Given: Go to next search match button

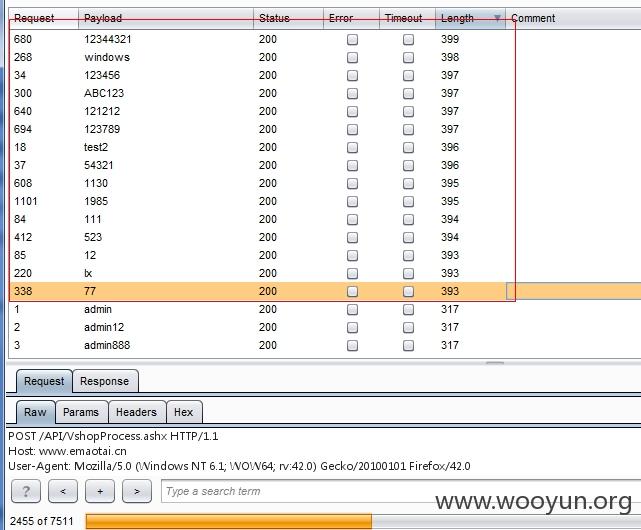Looking at the screenshot, I should click(x=137, y=491).
